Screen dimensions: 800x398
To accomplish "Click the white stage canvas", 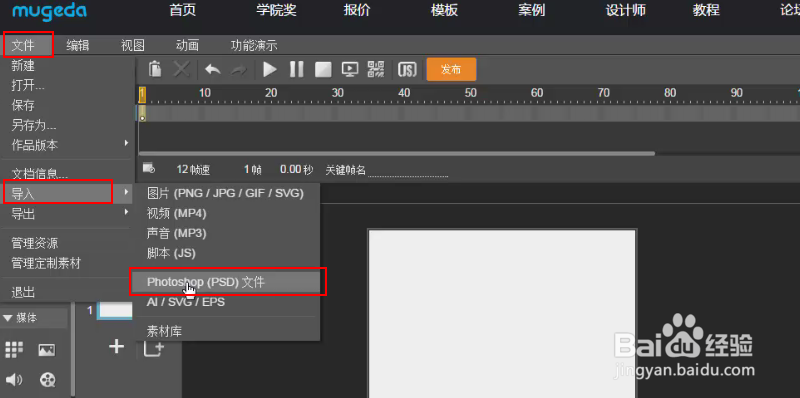I will coord(502,314).
